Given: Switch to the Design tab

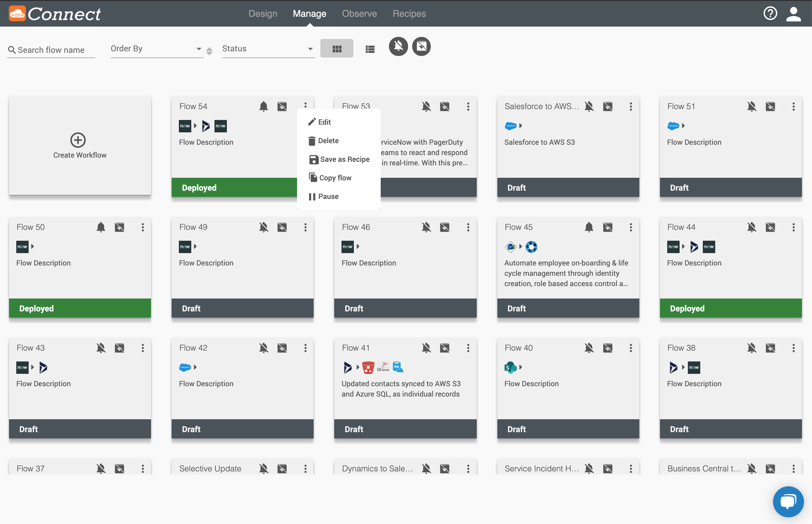Looking at the screenshot, I should pos(263,14).
